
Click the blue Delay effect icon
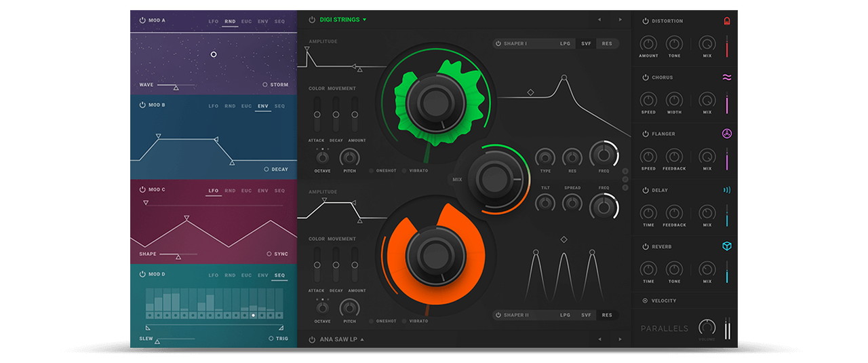tap(727, 190)
